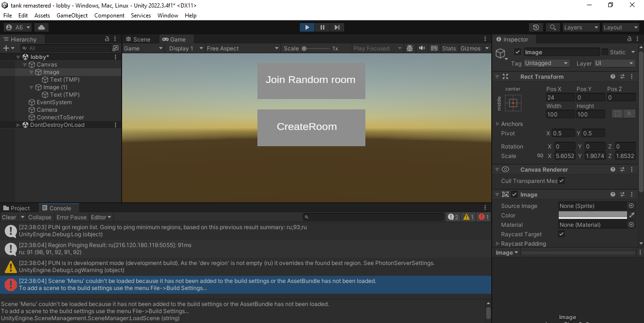Image resolution: width=644 pixels, height=323 pixels.
Task: Click the global search magnifier icon
Action: coord(553,27)
